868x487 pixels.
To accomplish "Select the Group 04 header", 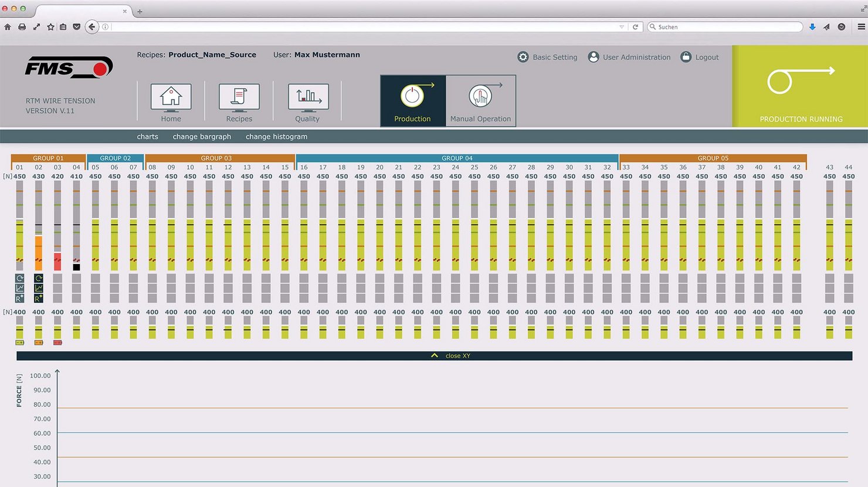I will pos(457,158).
